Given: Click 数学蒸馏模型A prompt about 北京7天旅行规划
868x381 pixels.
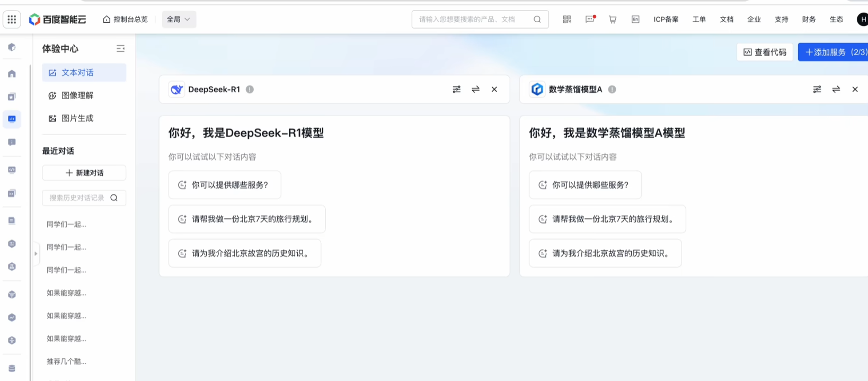Looking at the screenshot, I should [607, 219].
